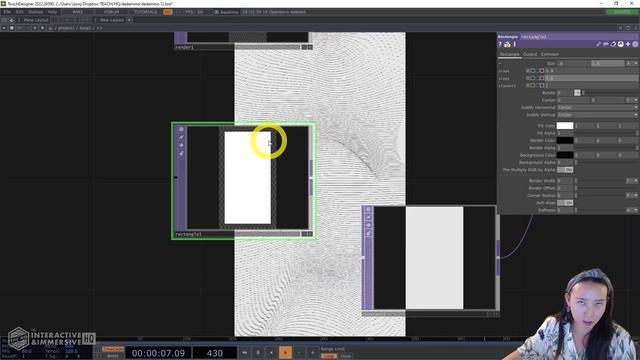Screen dimensions: 640x360
Task: Click the render1 node name label
Action: tap(184, 47)
